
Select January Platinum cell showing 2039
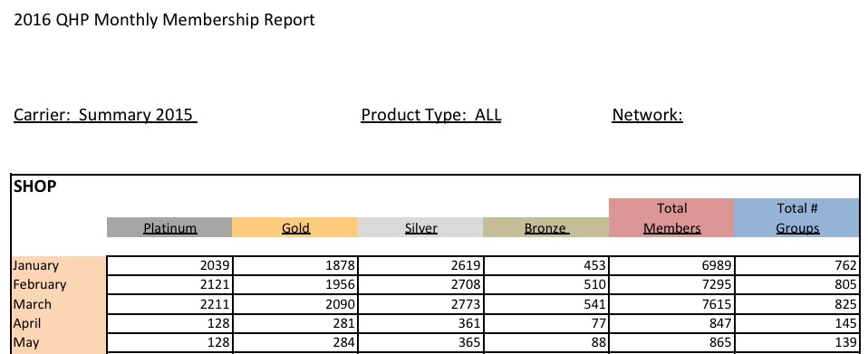pyautogui.click(x=169, y=265)
